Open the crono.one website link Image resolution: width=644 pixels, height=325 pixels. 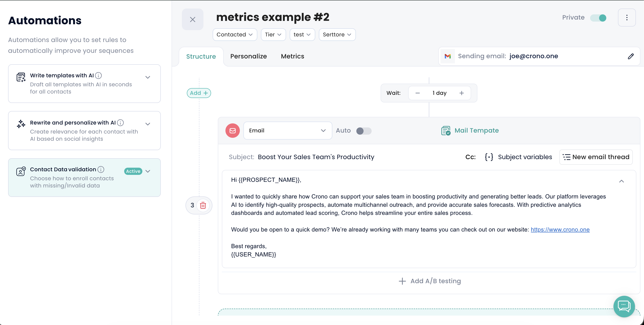pyautogui.click(x=560, y=229)
